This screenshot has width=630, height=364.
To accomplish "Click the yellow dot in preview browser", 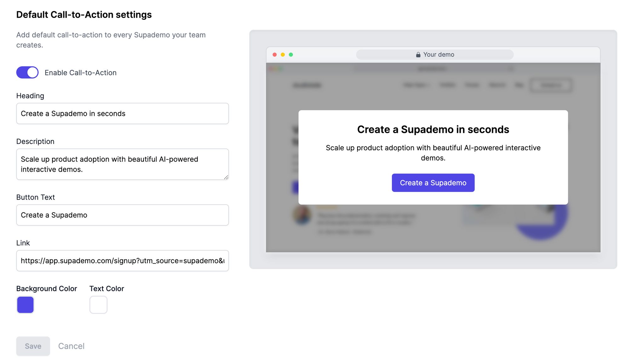I will click(x=283, y=55).
